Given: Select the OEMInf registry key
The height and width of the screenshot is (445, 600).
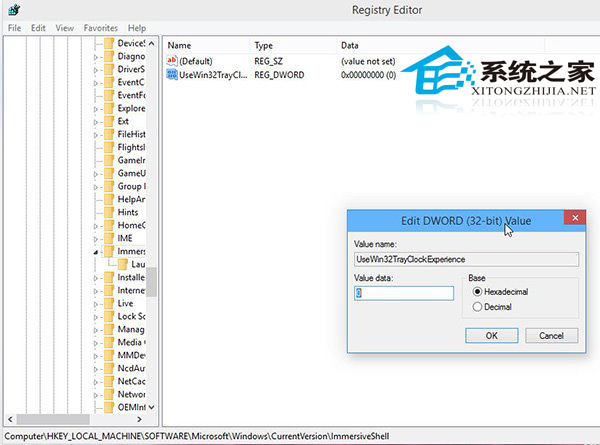Looking at the screenshot, I should [x=131, y=408].
